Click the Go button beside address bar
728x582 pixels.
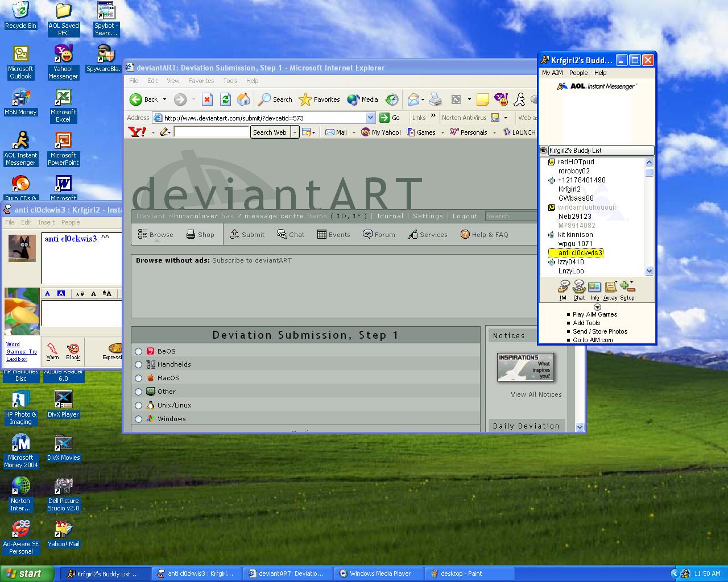pos(390,118)
